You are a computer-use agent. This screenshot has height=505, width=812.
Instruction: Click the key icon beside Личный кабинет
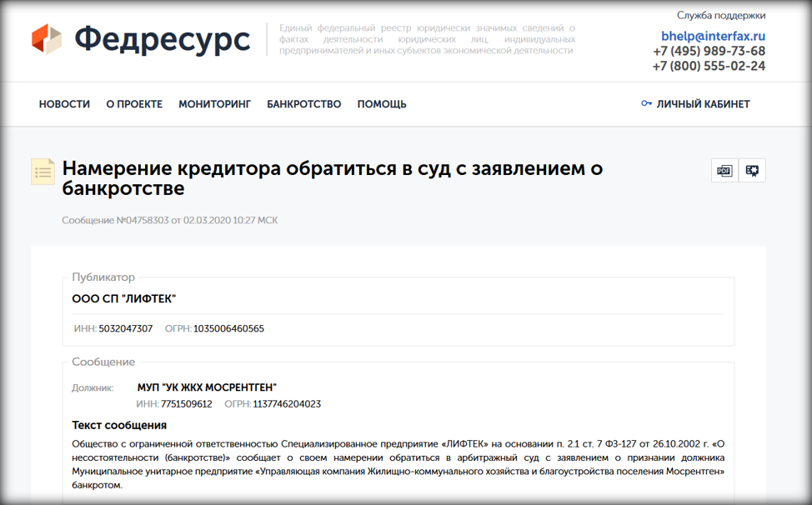(x=646, y=104)
